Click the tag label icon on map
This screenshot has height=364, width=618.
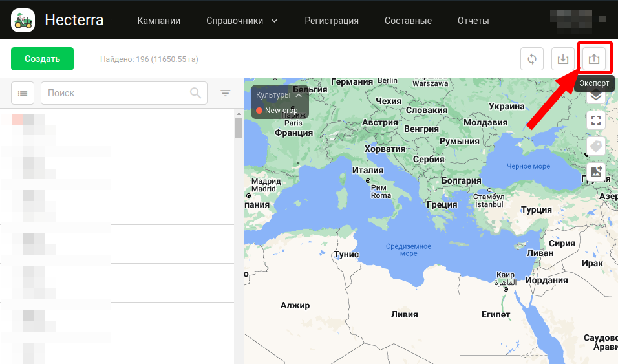coord(595,146)
